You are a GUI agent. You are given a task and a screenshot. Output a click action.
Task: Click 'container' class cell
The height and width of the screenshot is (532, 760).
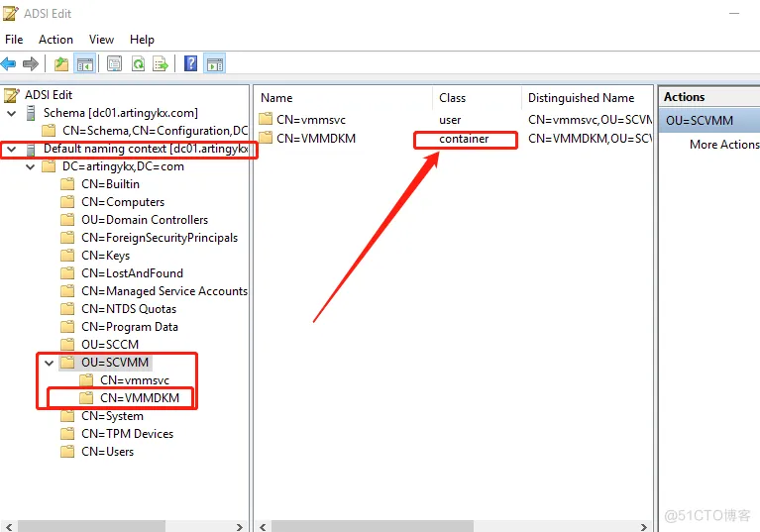[464, 139]
